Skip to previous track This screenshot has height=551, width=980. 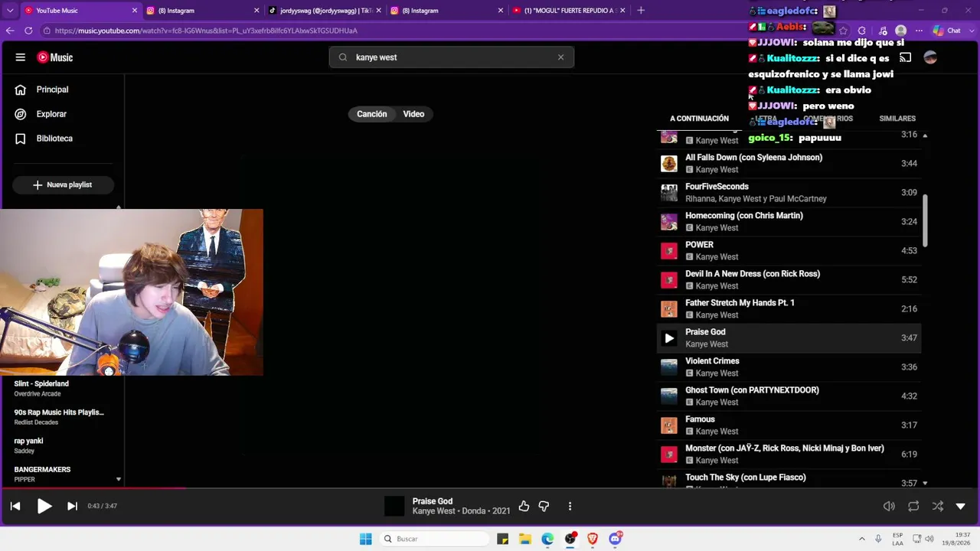(x=15, y=506)
